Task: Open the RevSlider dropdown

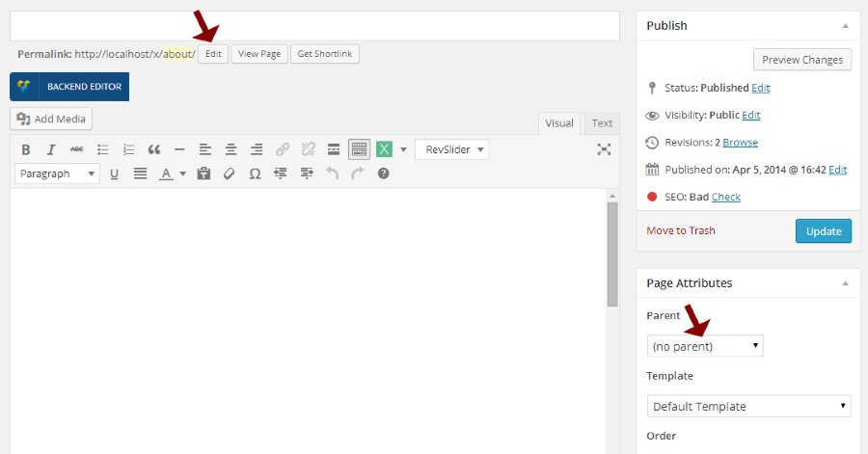Action: click(x=451, y=149)
